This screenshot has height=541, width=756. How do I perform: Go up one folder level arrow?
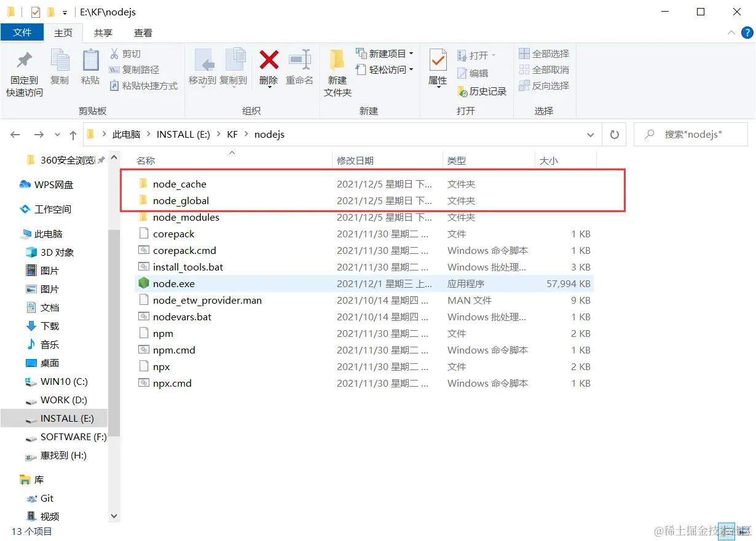[x=73, y=135]
